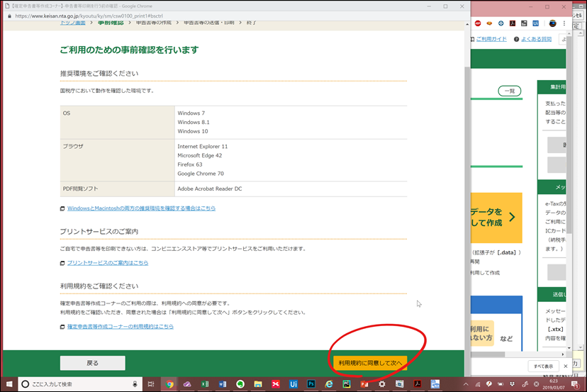Click the Windows 10 text in OS row
This screenshot has width=587, height=392.
(x=192, y=131)
